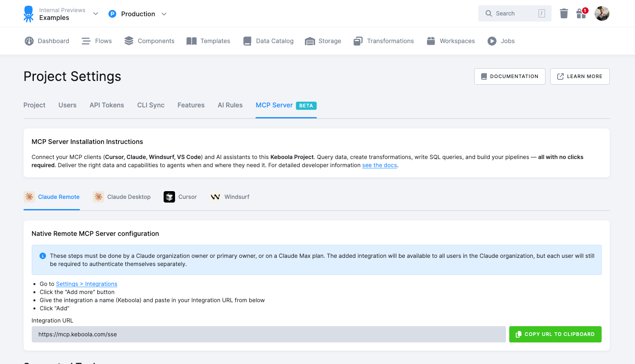Expand the Production branch dropdown chevron
Screen dimensions: 635x364
(164, 14)
